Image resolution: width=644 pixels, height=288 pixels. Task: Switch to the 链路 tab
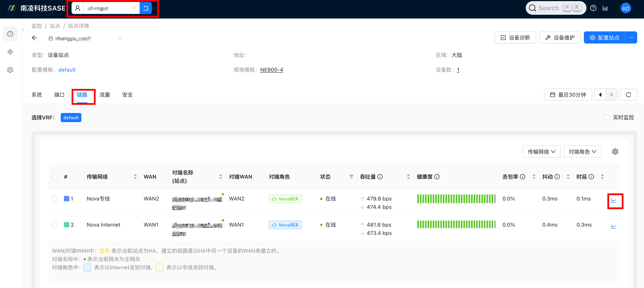point(82,95)
